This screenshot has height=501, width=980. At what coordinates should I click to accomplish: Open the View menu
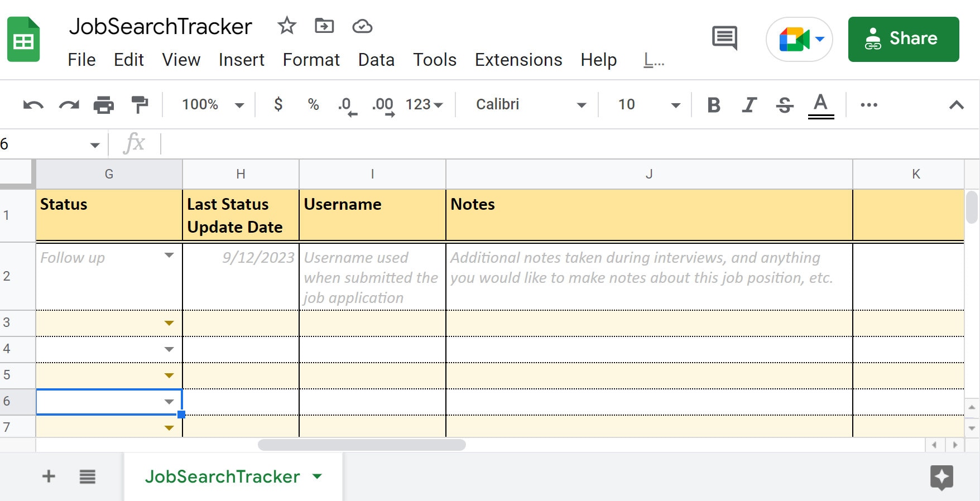(x=181, y=60)
